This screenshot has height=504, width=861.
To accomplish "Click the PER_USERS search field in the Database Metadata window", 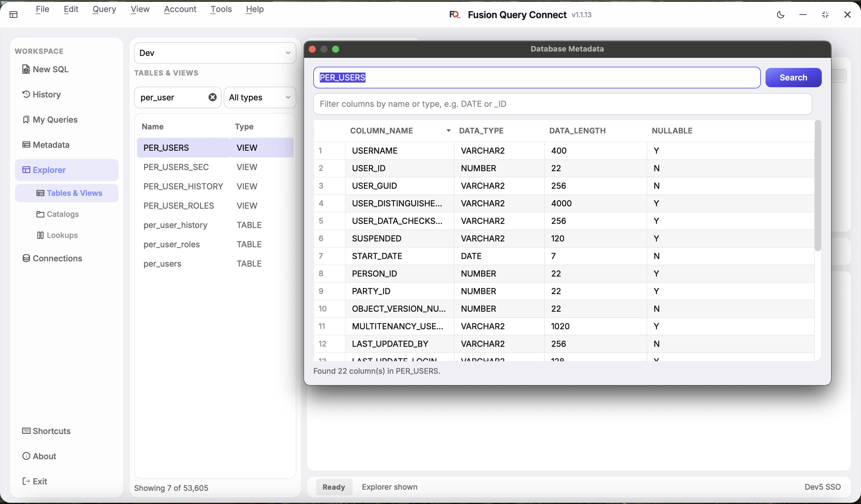I will tap(537, 78).
